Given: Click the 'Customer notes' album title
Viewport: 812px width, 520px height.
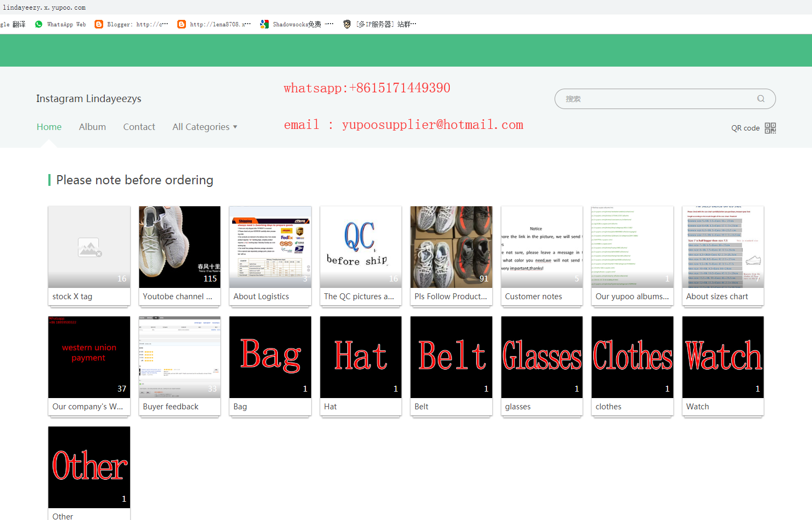Looking at the screenshot, I should (x=534, y=297).
